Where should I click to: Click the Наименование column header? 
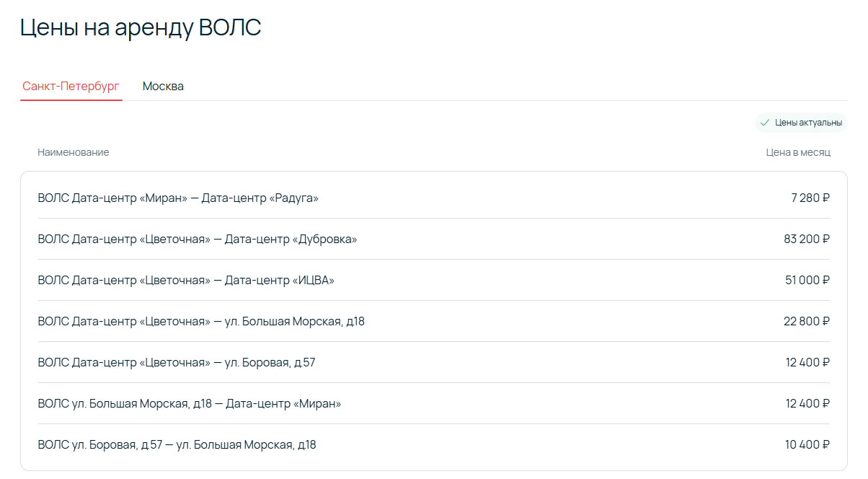click(x=74, y=152)
